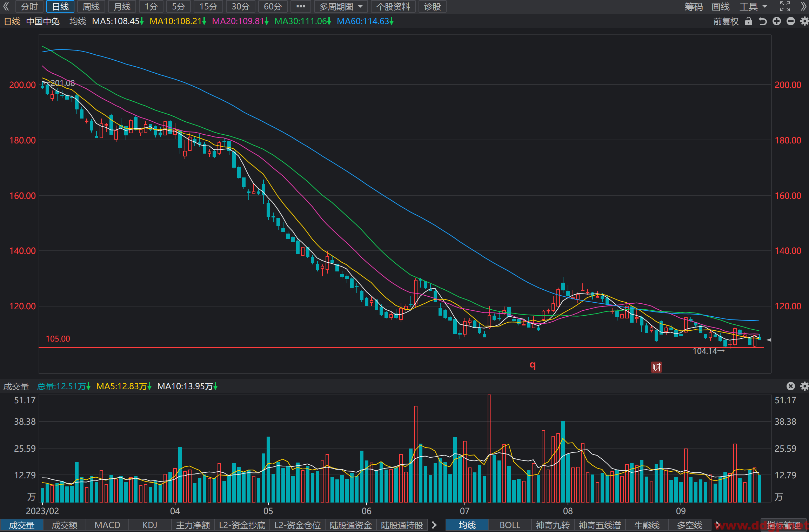Open 指标管理 indicator management
Viewport: 809px width, 532px height.
pyautogui.click(x=784, y=525)
